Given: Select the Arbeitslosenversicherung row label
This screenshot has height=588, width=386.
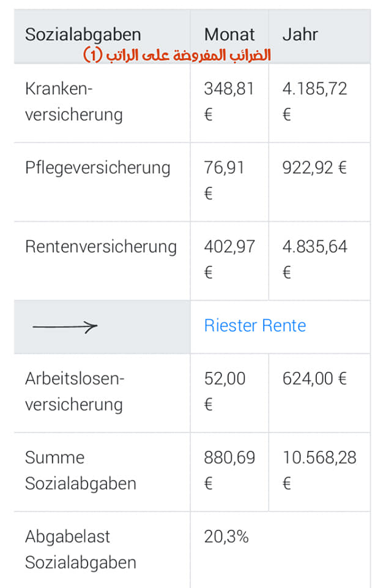Looking at the screenshot, I should 75,391.
